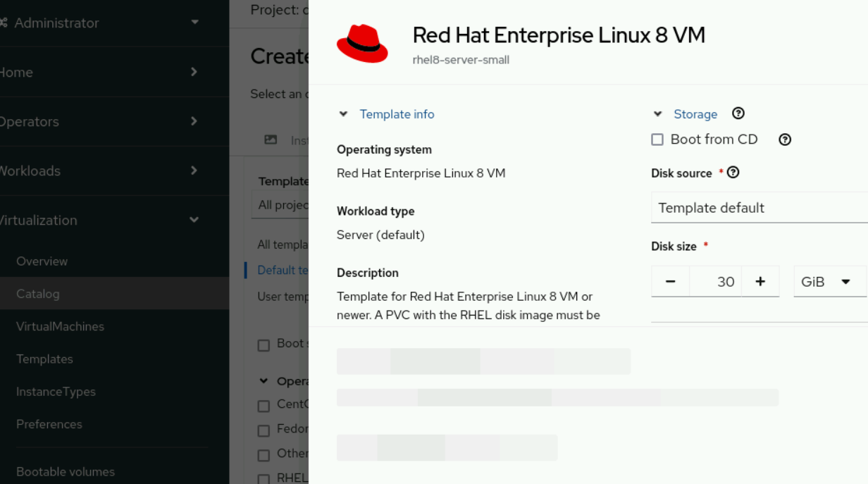
Task: Open Bootable volumes in the sidebar
Action: pyautogui.click(x=66, y=471)
